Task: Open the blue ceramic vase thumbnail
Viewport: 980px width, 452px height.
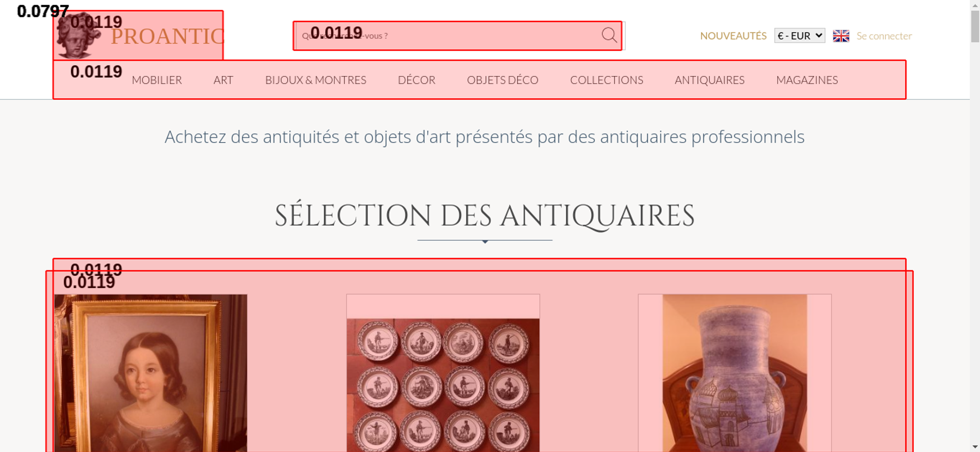Action: coord(735,373)
